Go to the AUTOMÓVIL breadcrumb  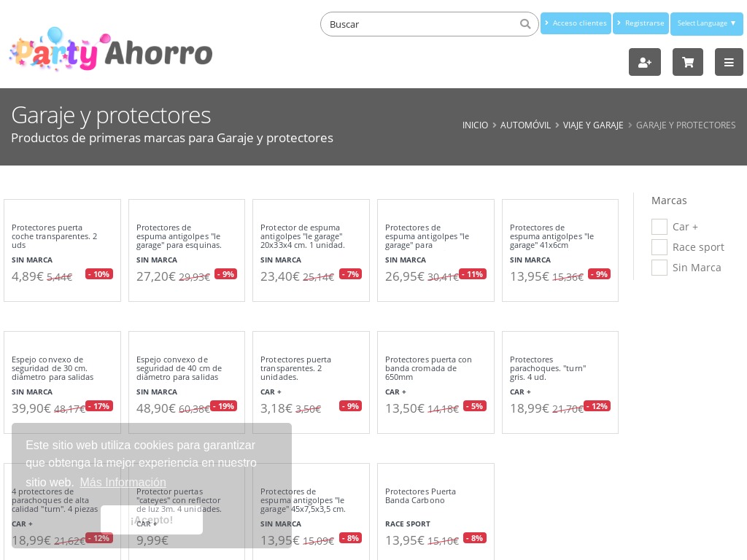tap(525, 125)
